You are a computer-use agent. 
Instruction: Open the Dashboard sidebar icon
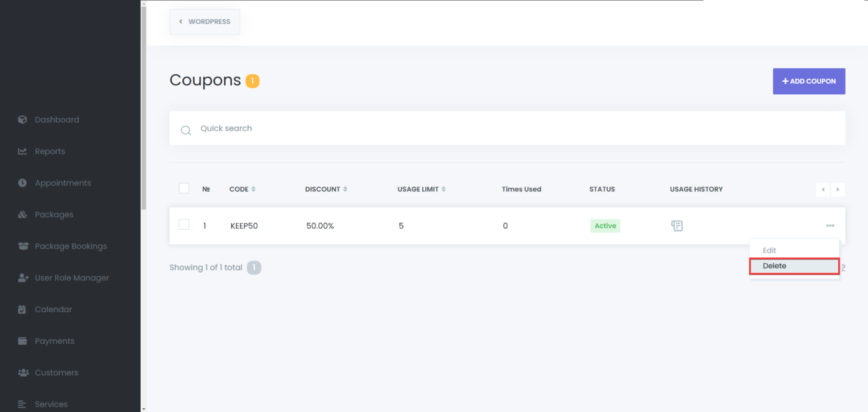(22, 120)
